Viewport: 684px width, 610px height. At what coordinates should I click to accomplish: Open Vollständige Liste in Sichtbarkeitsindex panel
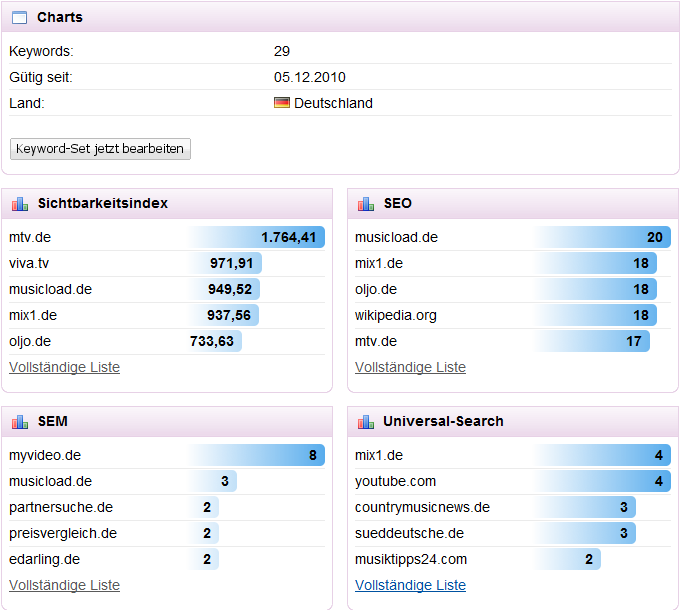point(64,367)
